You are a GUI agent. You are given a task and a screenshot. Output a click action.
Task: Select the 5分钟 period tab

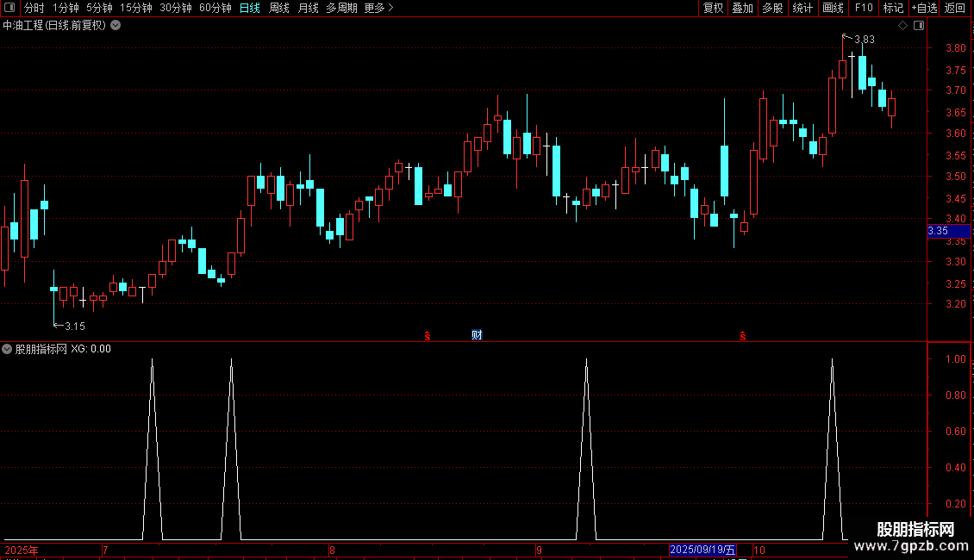coord(99,8)
